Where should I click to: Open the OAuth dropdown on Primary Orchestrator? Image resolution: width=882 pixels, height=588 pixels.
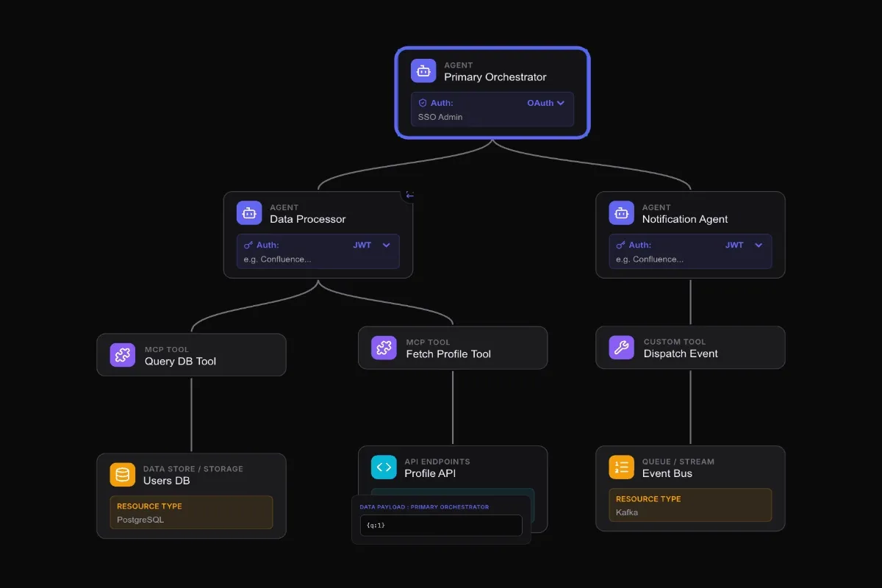(x=545, y=103)
